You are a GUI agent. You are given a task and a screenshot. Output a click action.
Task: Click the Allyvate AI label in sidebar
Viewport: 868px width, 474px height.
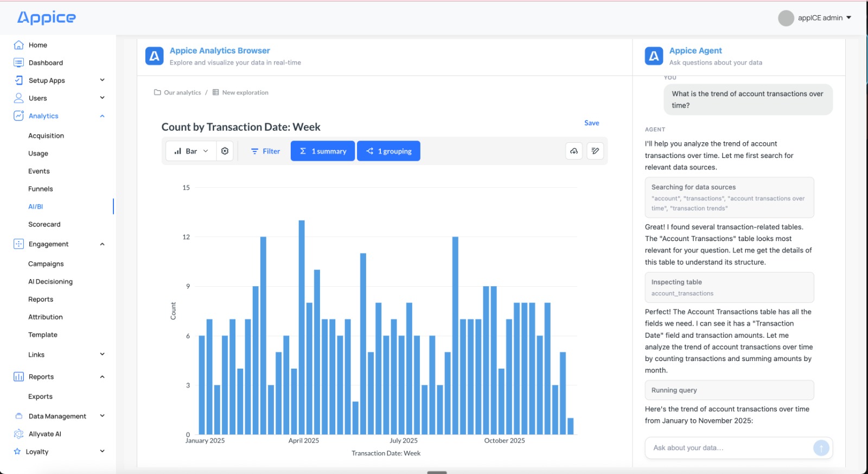(45, 434)
